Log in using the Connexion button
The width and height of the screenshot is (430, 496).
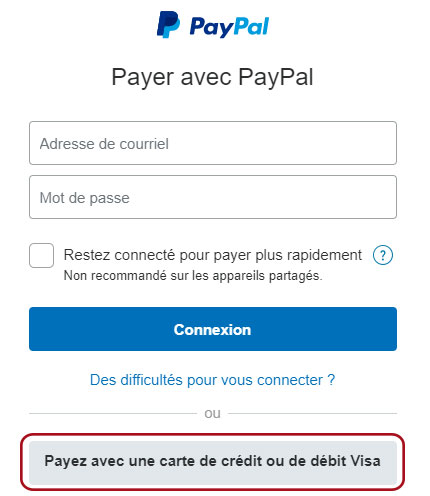pos(213,329)
